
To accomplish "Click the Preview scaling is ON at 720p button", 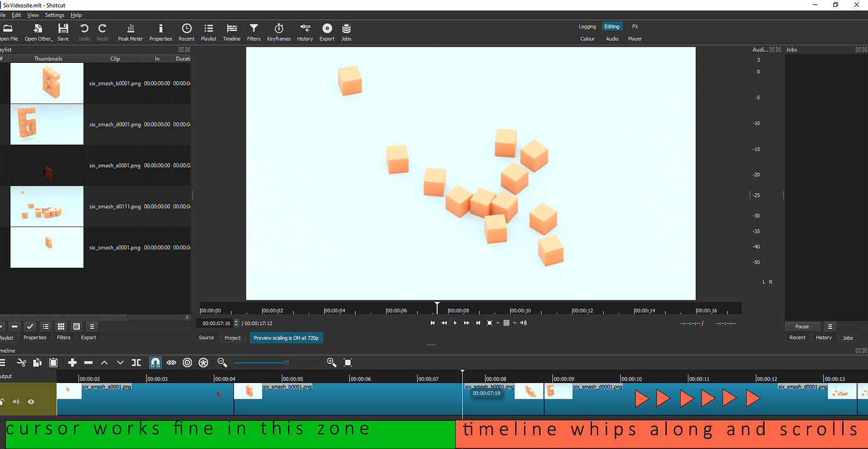I will [286, 338].
